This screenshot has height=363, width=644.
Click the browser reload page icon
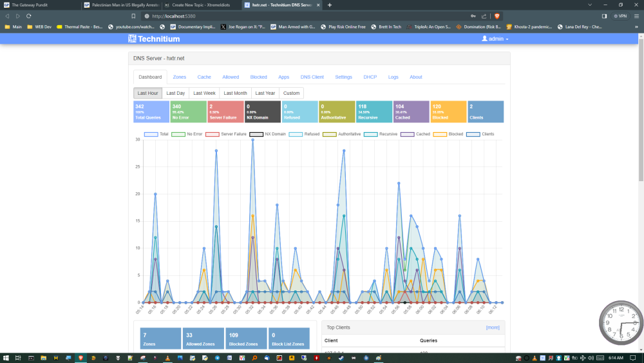point(28,15)
